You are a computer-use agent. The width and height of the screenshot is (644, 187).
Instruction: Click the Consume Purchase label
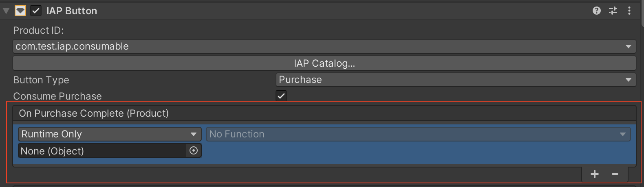point(57,96)
